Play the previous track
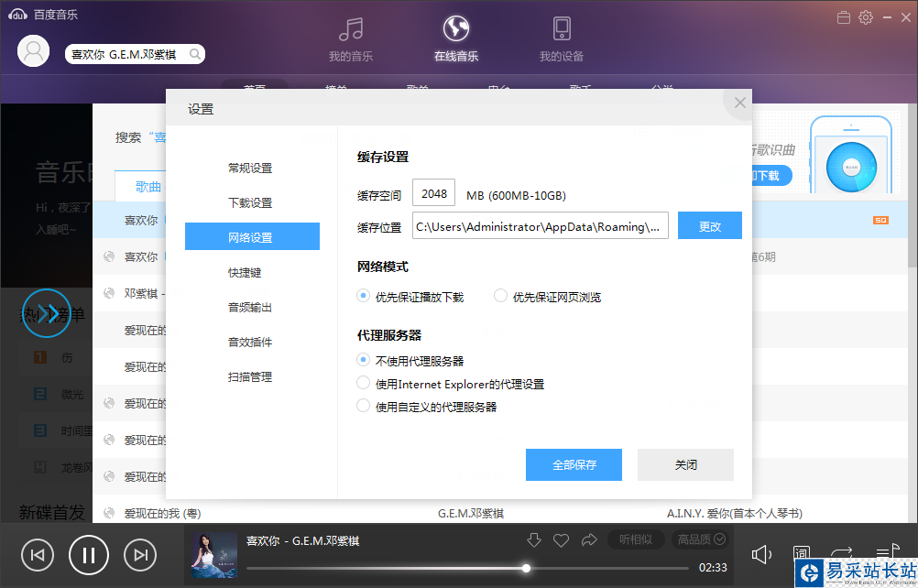The height and width of the screenshot is (588, 918). click(38, 555)
